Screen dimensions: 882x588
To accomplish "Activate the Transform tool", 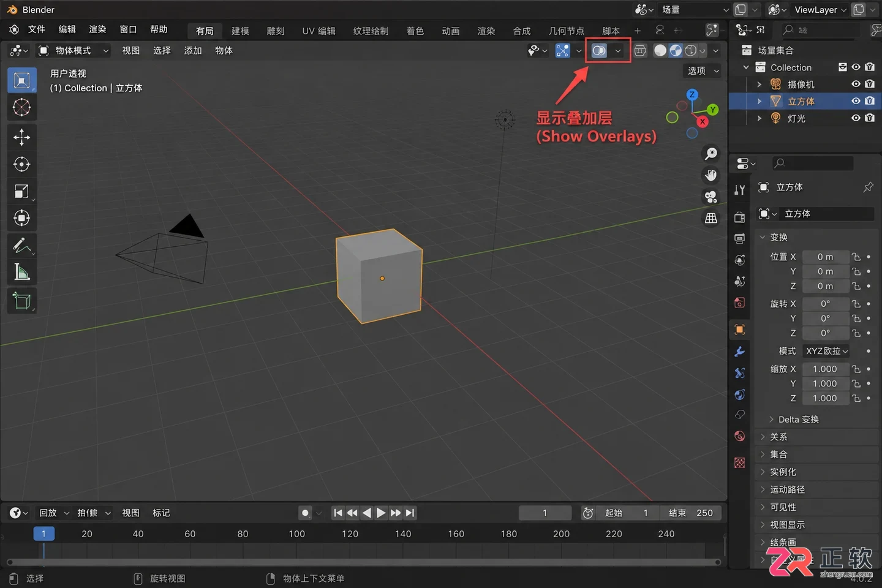I will click(x=21, y=218).
